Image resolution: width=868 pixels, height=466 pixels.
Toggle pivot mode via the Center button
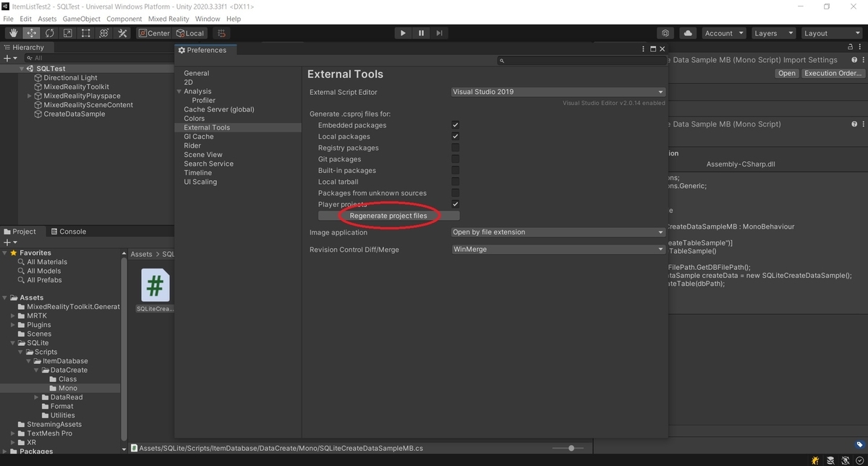tap(153, 33)
